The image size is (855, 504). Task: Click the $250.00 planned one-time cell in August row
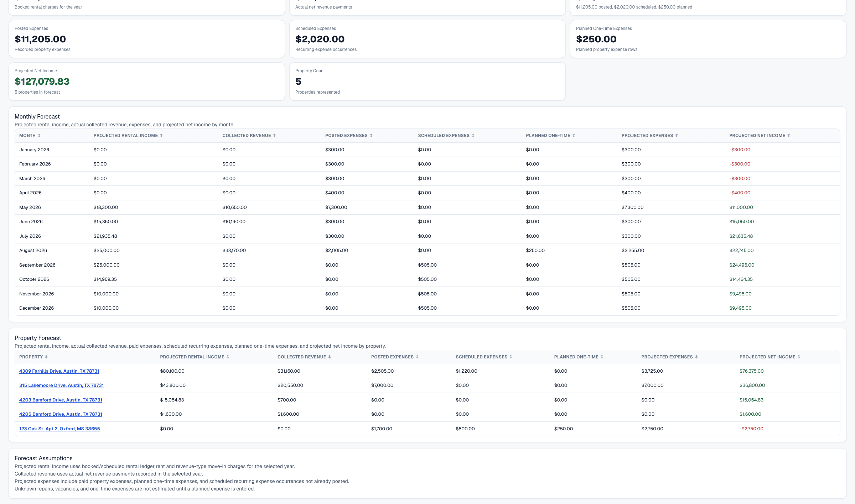pos(535,251)
